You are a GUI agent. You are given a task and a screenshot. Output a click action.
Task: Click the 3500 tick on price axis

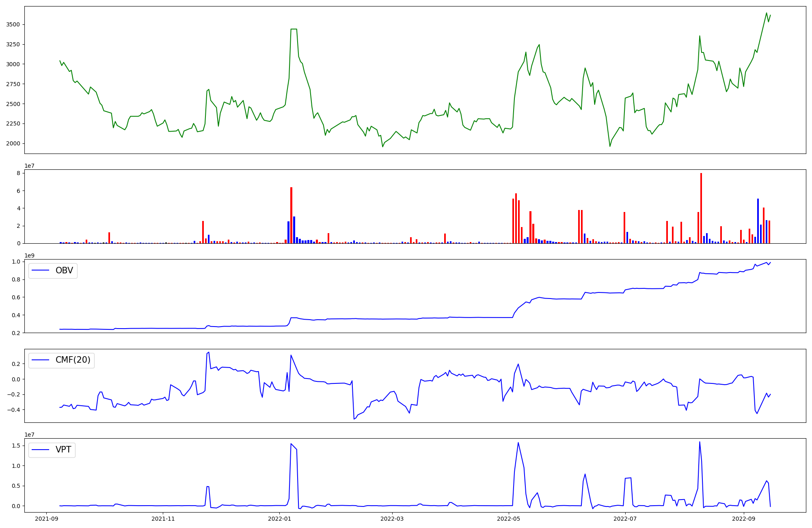coord(13,25)
